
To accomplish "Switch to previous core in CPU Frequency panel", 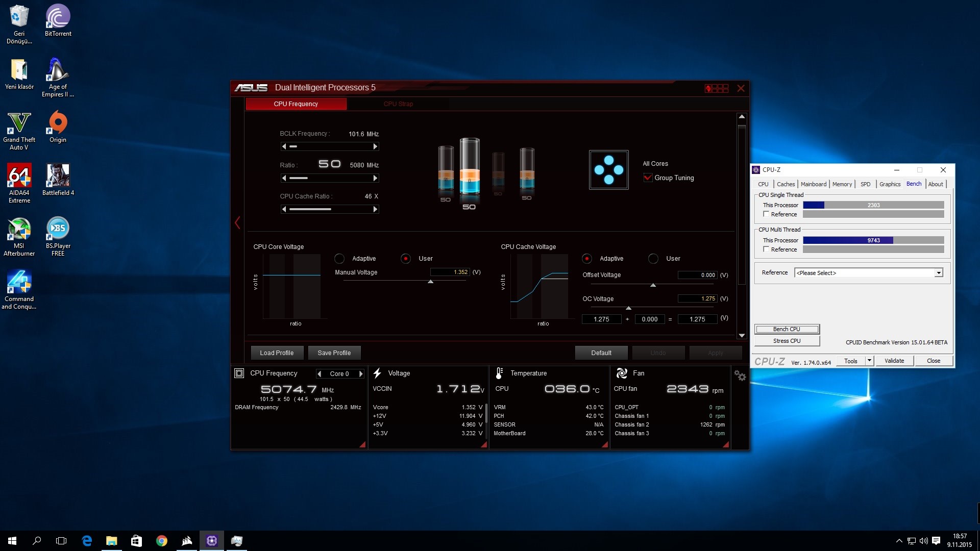I will 320,374.
